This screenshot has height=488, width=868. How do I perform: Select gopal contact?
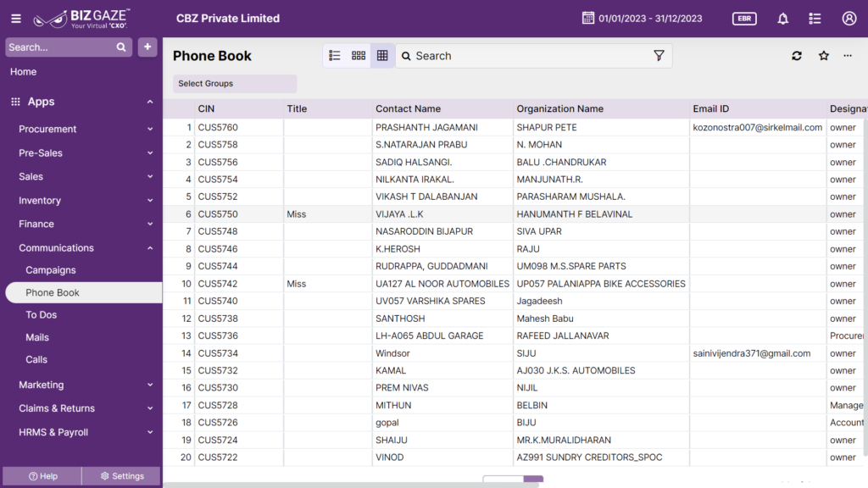(x=387, y=423)
